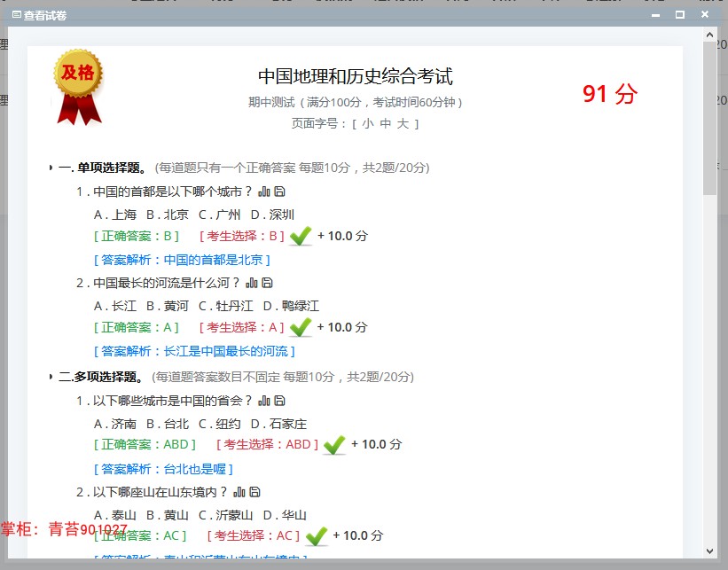Image resolution: width=728 pixels, height=570 pixels.
Task: Click the scrollbar up arrow
Action: 710,35
